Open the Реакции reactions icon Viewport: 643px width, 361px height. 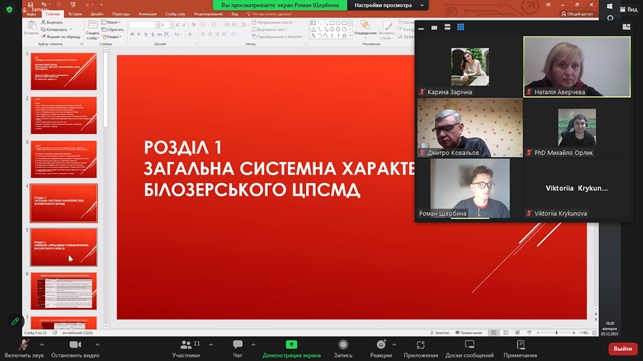[381, 345]
